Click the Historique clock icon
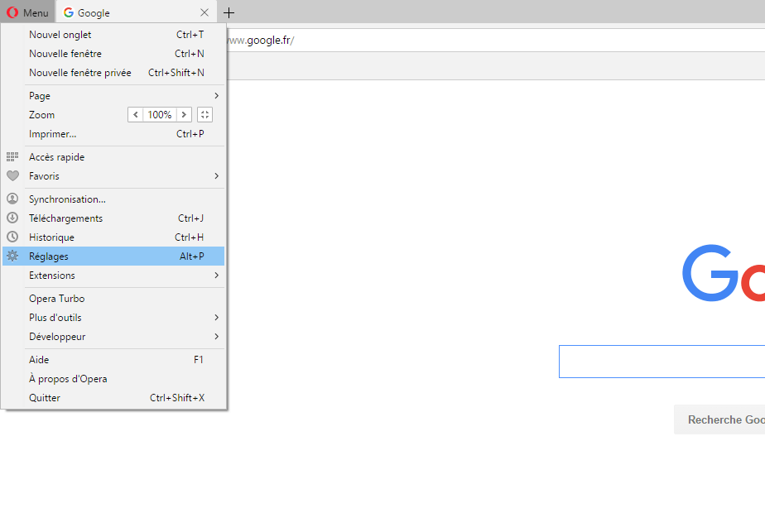This screenshot has width=765, height=532. tap(12, 237)
